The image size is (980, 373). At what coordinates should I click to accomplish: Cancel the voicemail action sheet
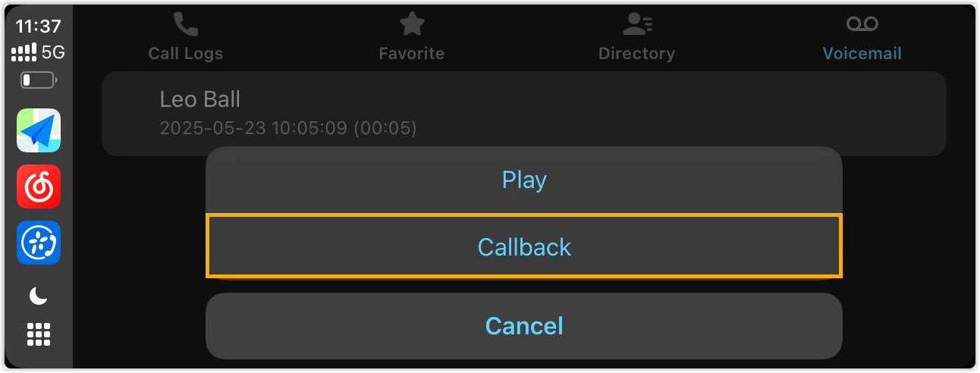524,326
